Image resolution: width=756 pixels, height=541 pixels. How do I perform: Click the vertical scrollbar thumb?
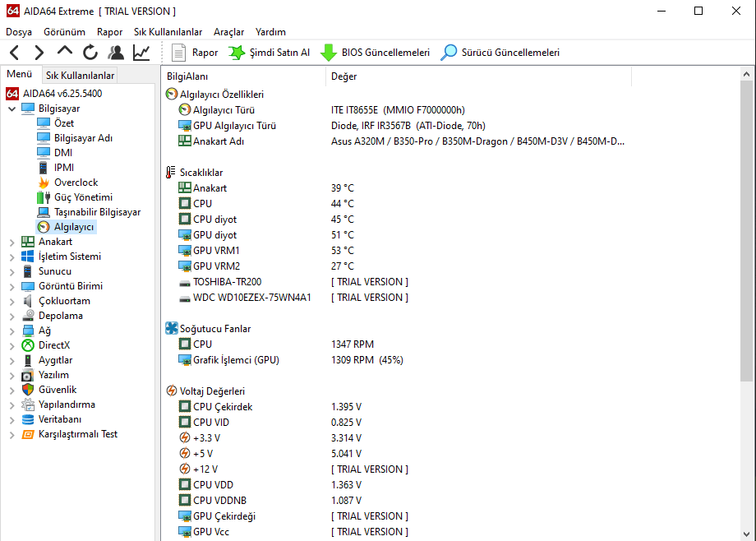tap(746, 232)
